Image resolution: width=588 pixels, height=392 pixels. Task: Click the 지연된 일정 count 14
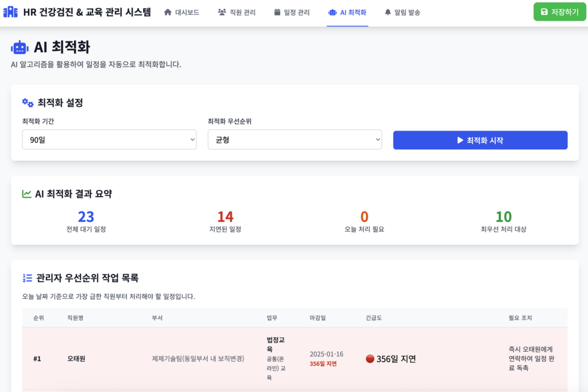(225, 217)
